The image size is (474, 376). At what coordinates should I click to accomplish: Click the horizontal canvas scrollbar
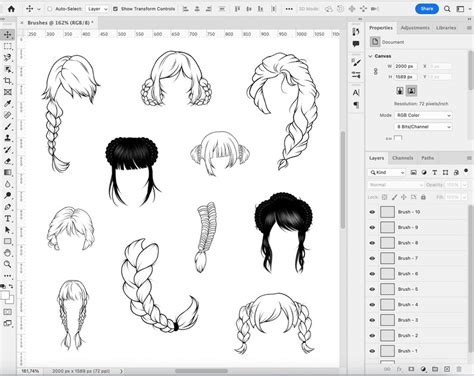click(x=201, y=371)
